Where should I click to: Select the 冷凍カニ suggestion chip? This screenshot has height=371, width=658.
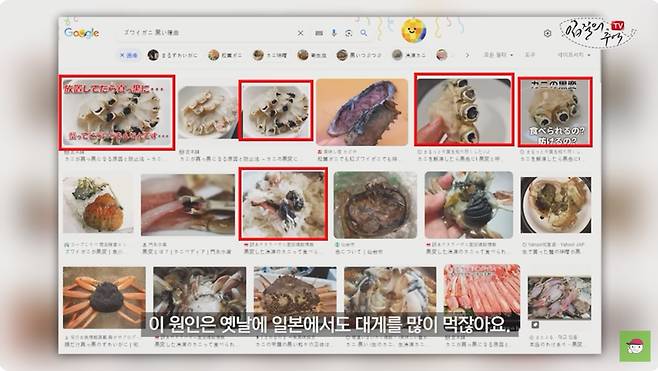point(409,55)
